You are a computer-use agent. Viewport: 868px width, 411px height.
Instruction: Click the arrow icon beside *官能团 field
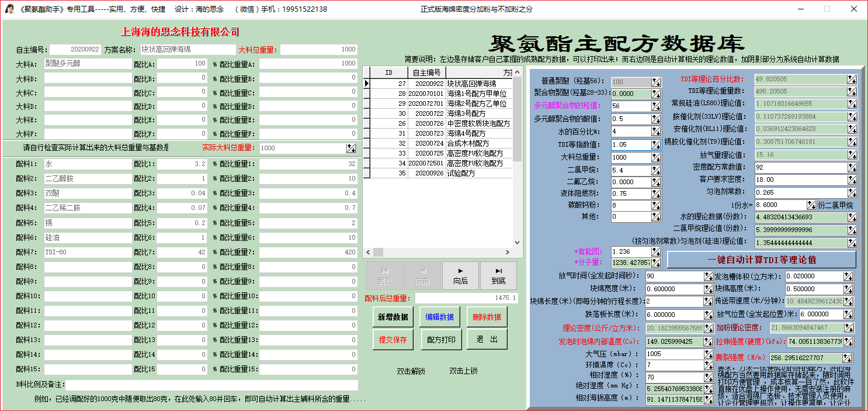[656, 252]
